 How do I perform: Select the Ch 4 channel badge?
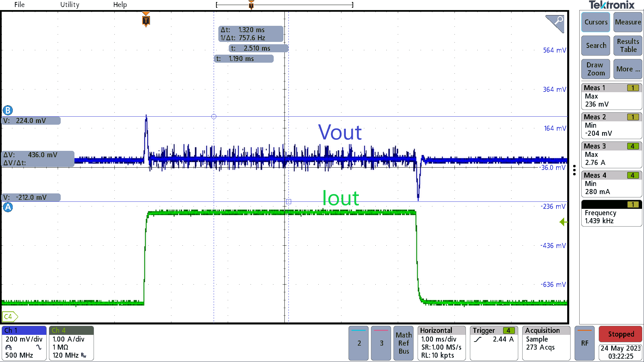pos(71,343)
